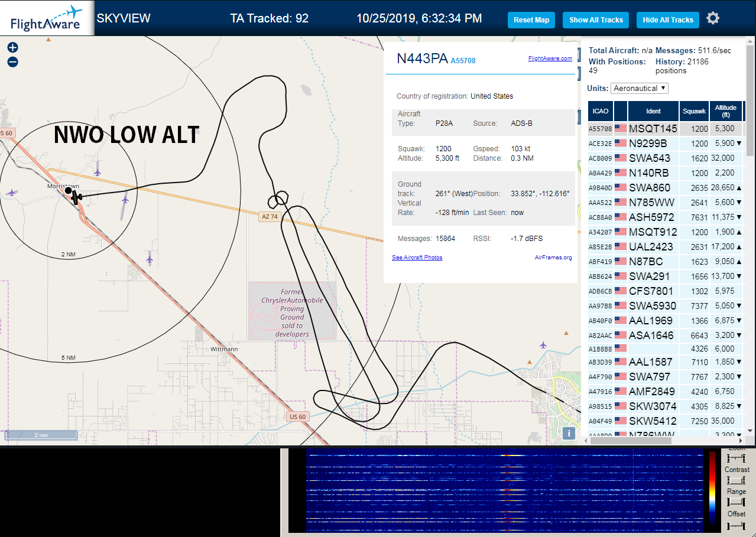Open See Aircraft Photos link
Screen dimensions: 756x537
[x=417, y=258]
